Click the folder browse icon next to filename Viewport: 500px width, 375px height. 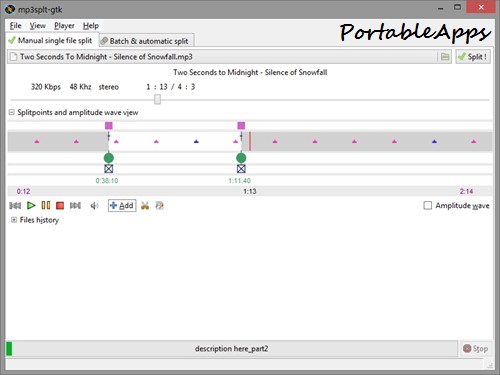(x=445, y=57)
